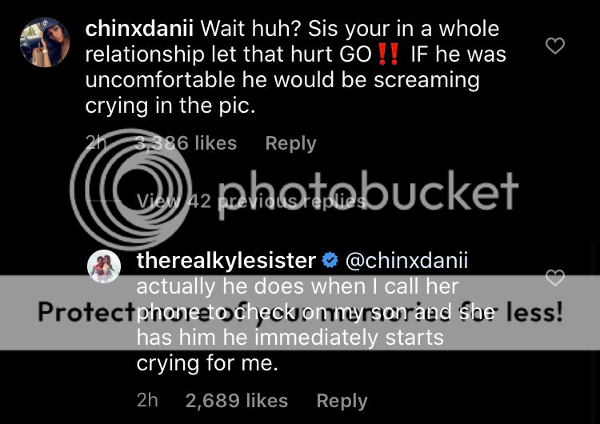Reply to therealkylesister's comment
Screen dimensions: 600x424
(341, 401)
